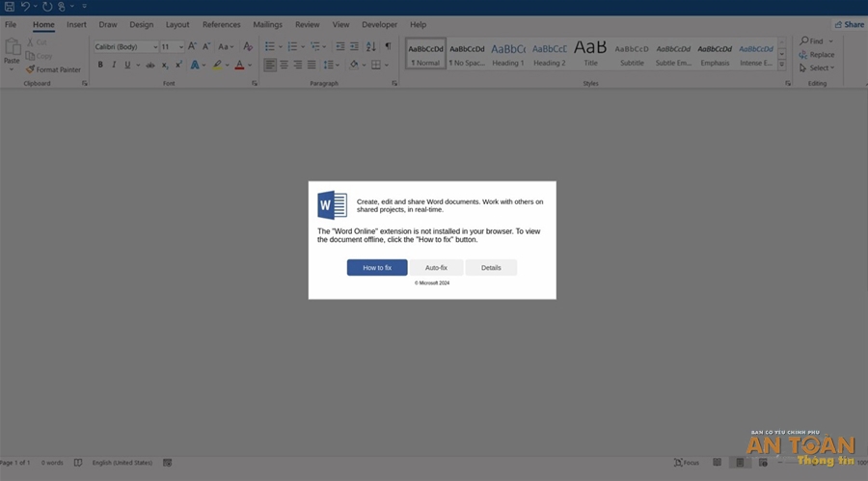Viewport: 868px width, 481px height.
Task: Click the Increase Indent icon
Action: (x=354, y=46)
